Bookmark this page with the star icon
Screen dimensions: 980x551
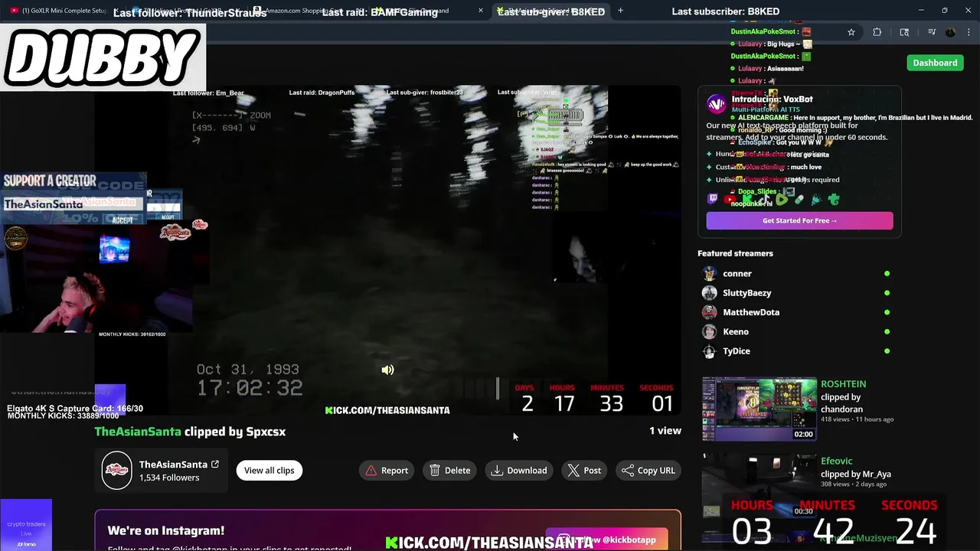click(x=851, y=32)
